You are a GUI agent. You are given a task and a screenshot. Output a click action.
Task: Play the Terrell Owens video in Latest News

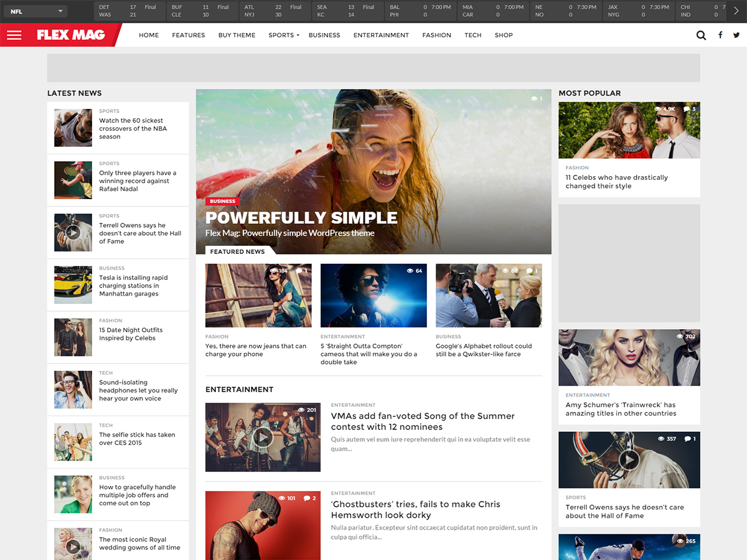(x=73, y=233)
